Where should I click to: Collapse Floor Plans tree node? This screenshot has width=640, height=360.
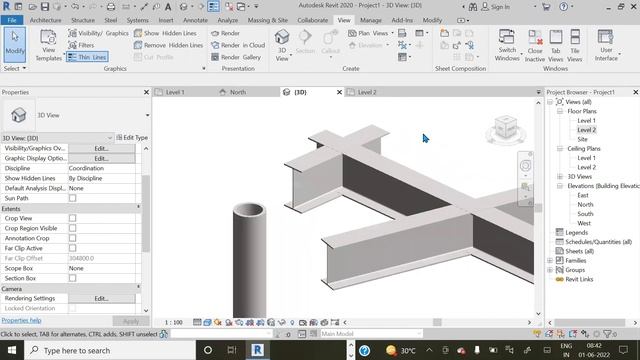[560, 111]
